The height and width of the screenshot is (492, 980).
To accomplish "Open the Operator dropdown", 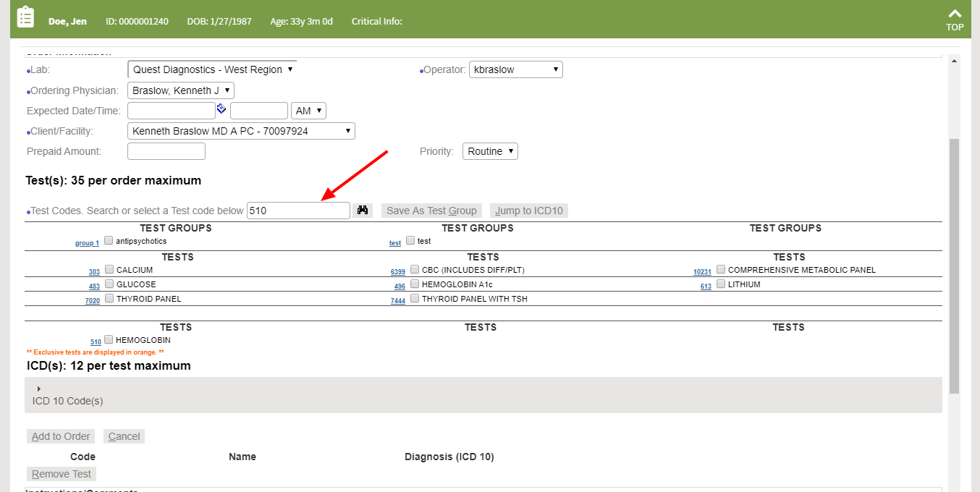I will coord(515,69).
